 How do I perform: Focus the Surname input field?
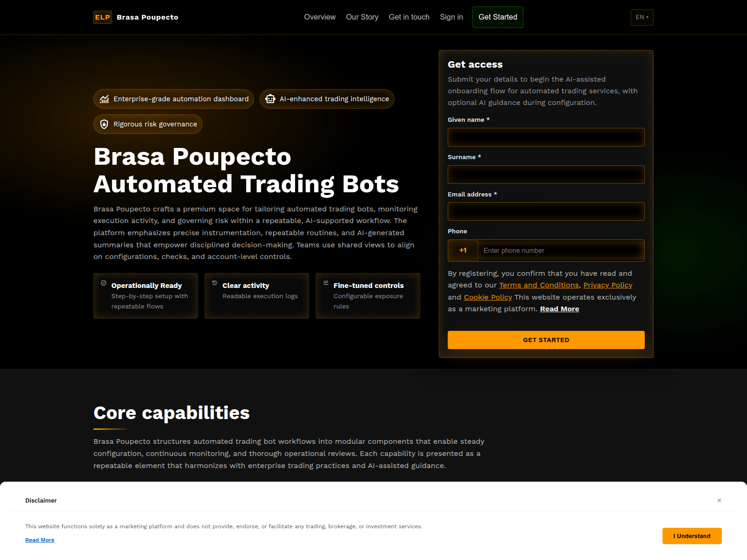click(x=546, y=175)
